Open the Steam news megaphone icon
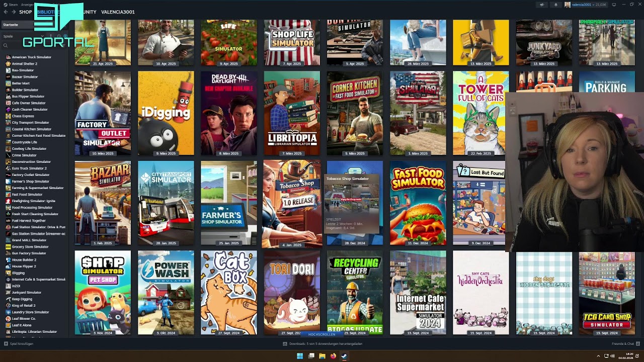644x362 pixels. point(542,5)
